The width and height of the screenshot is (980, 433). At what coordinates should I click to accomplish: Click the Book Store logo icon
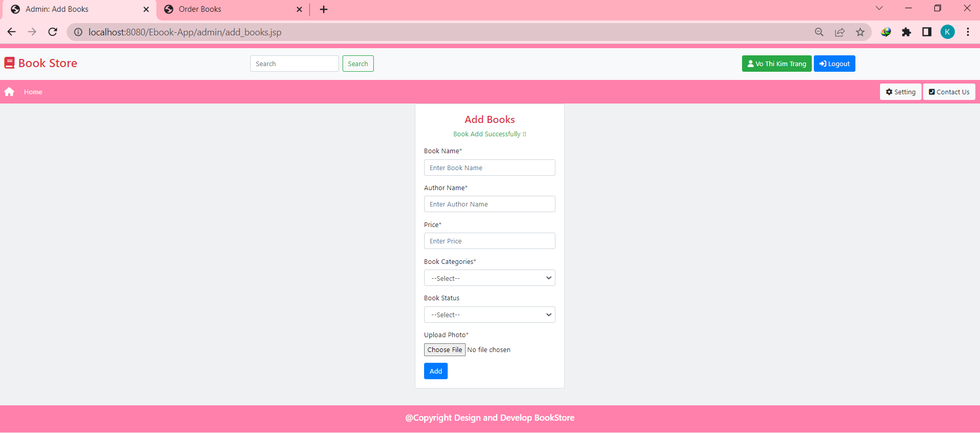(9, 63)
